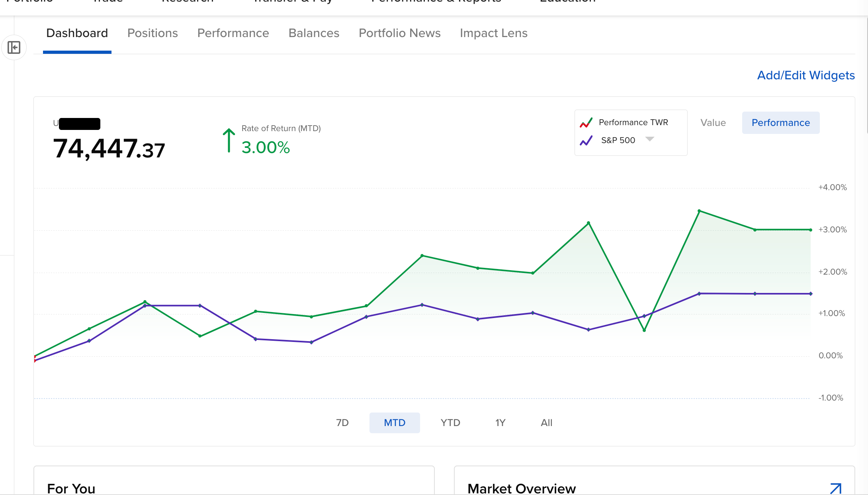Select the 1Y time range
The height and width of the screenshot is (495, 868).
pos(500,423)
